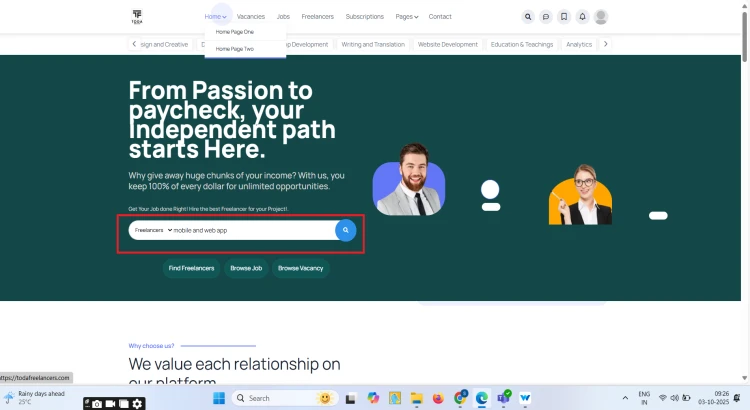750x410 pixels.
Task: Click the TODA site logo
Action: click(x=137, y=16)
